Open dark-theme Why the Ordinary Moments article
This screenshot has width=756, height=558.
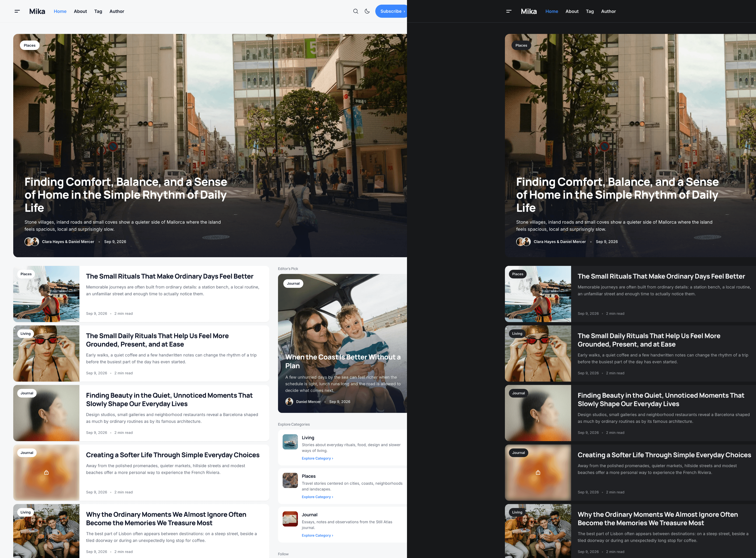(x=658, y=519)
